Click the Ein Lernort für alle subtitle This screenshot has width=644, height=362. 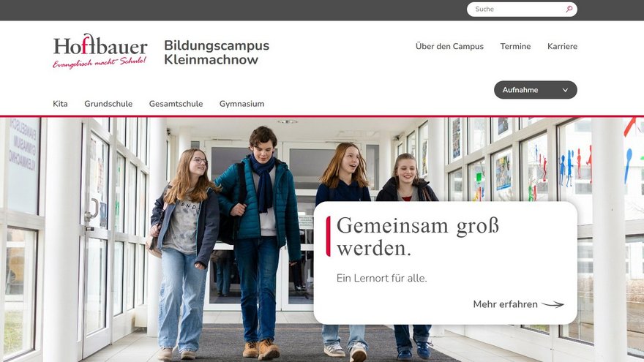pyautogui.click(x=381, y=279)
